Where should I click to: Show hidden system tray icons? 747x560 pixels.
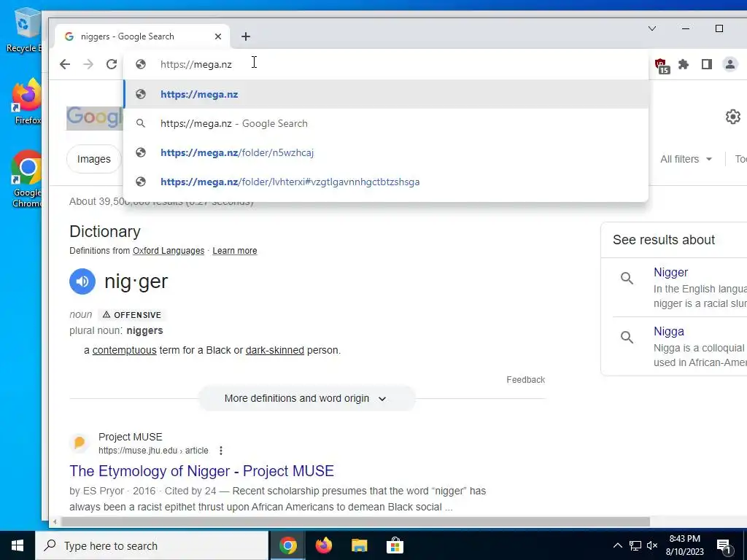617,545
